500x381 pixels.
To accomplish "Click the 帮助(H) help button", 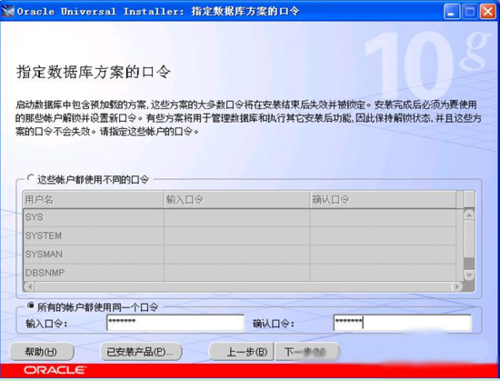I will [41, 352].
